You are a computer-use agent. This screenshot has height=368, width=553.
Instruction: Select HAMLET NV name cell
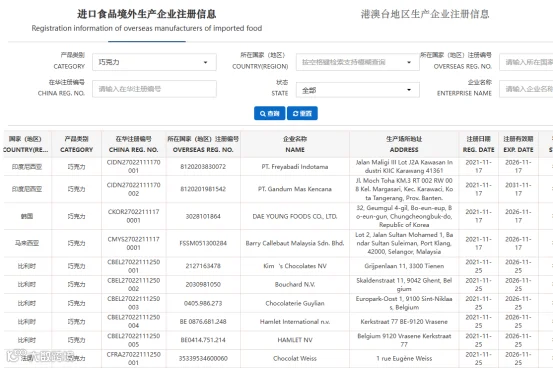coord(295,340)
